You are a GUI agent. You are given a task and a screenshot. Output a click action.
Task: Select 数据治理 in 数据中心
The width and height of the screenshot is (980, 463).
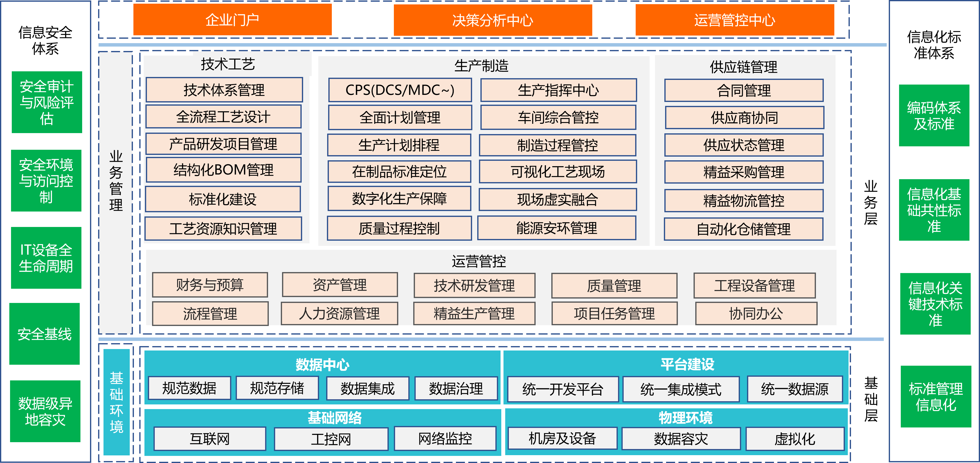tap(456, 388)
